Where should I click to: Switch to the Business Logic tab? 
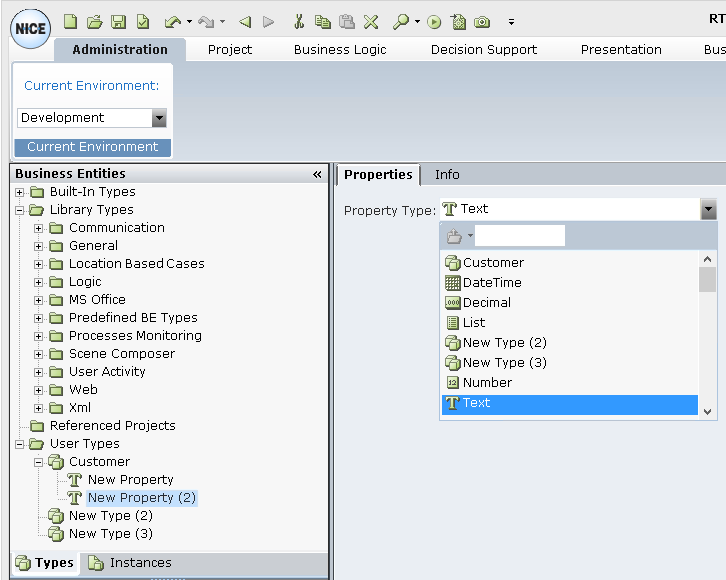pyautogui.click(x=340, y=49)
